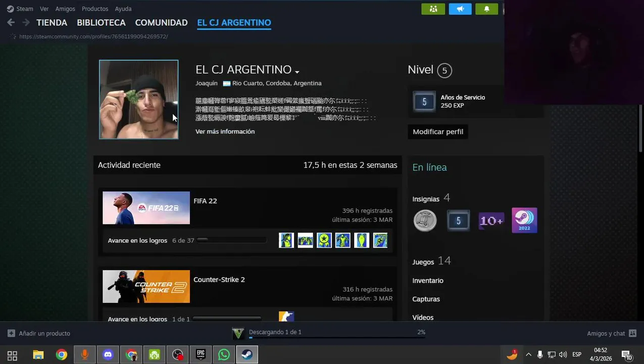Click the second FIFA 22 achievement icon
This screenshot has width=644, height=364.
coord(305,240)
